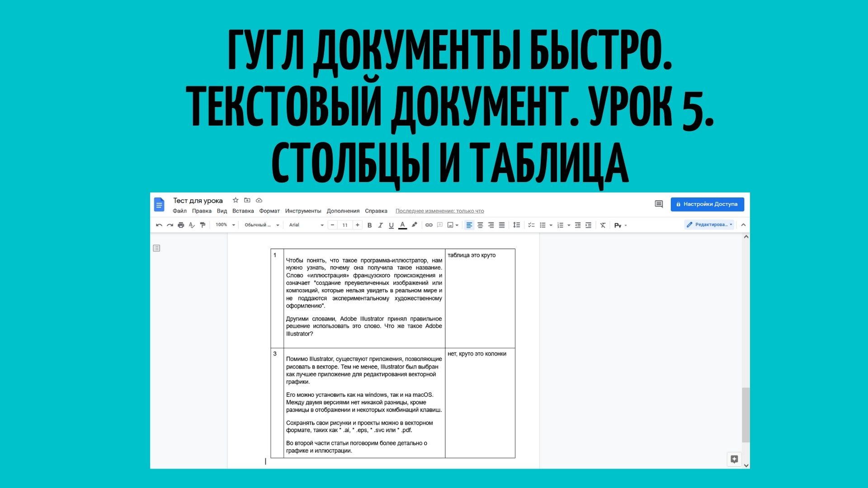Click the vertical scrollbar thumb
The image size is (868, 488).
tap(746, 415)
